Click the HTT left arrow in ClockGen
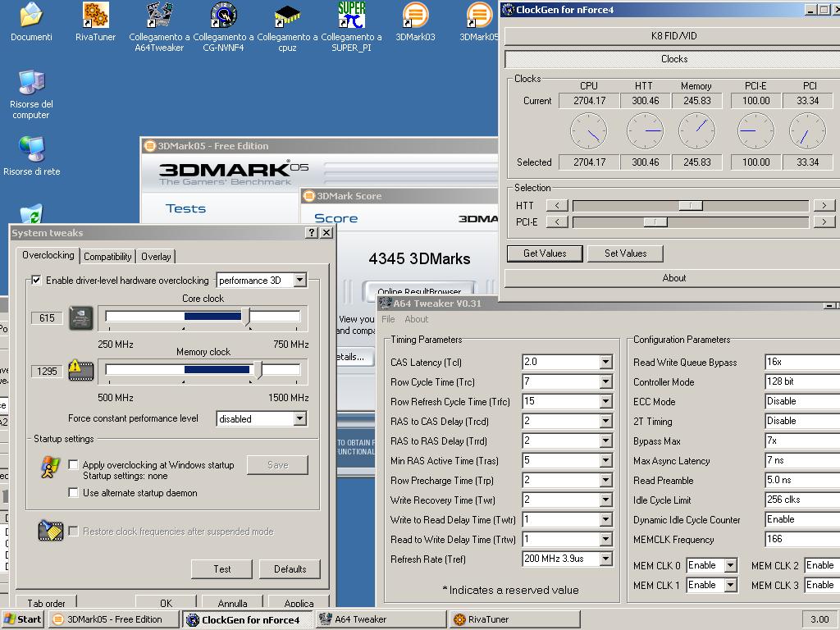Image resolution: width=840 pixels, height=630 pixels. click(557, 205)
